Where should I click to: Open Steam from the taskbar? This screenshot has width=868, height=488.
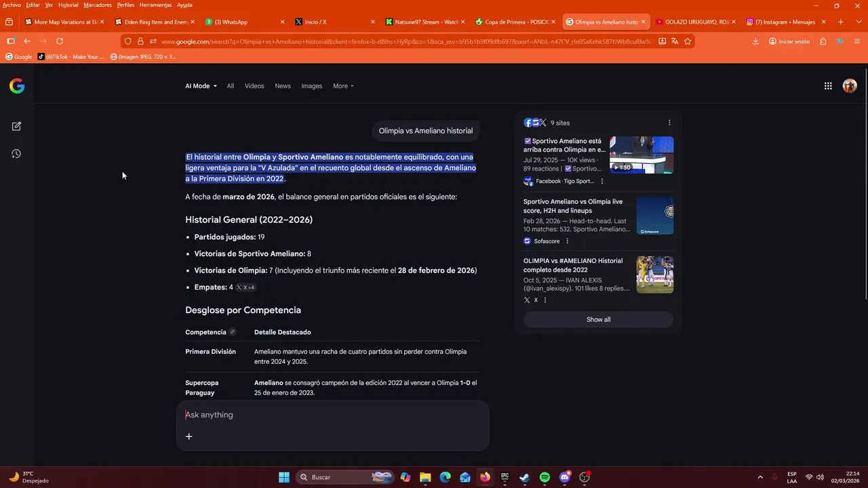coord(525,477)
